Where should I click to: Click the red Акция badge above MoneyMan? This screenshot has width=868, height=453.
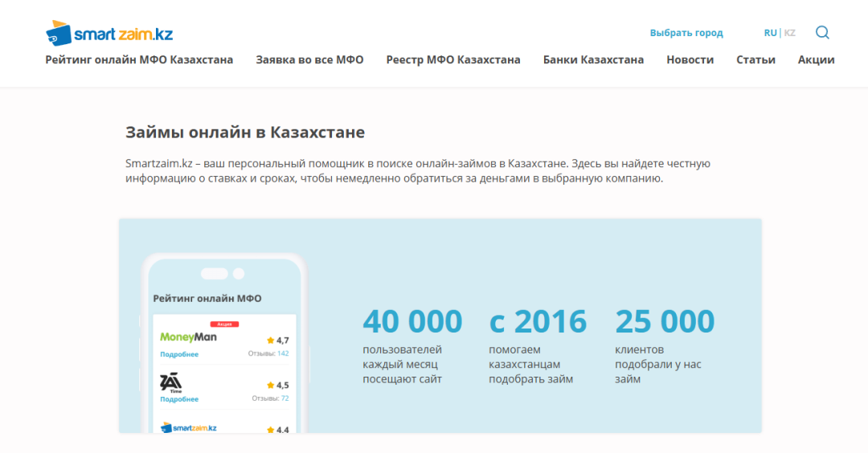click(224, 324)
